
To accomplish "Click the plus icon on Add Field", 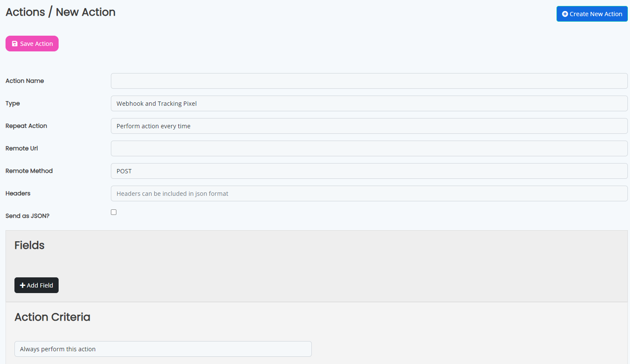I will 23,285.
